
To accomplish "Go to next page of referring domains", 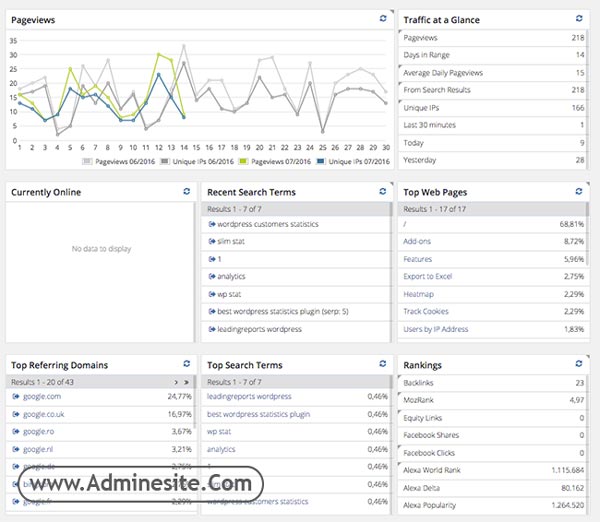I will point(176,382).
